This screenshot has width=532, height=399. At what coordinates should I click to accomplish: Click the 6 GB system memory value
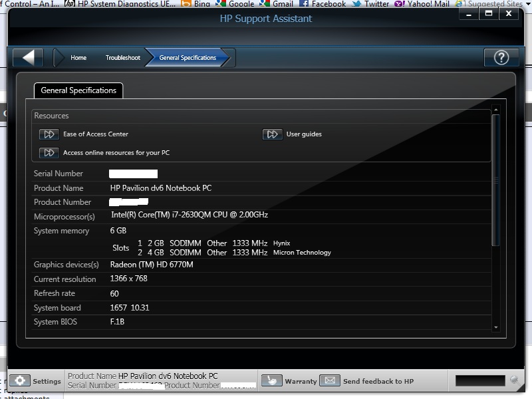tap(118, 231)
